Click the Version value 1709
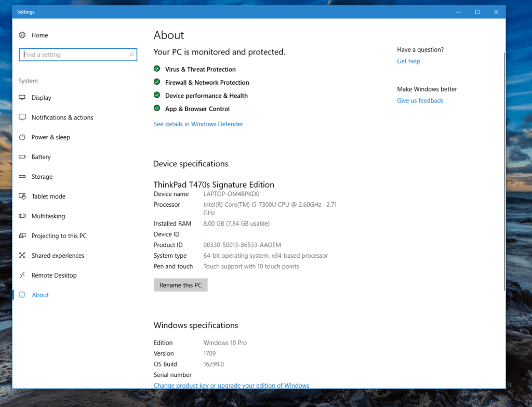Viewport: 532px width, 407px height. (x=209, y=353)
